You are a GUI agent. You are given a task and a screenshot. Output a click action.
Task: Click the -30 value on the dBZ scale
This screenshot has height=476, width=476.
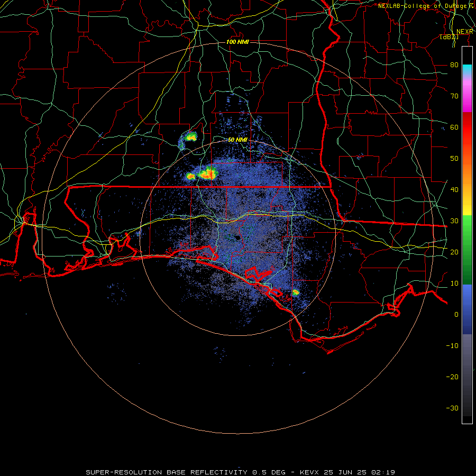[x=452, y=408]
